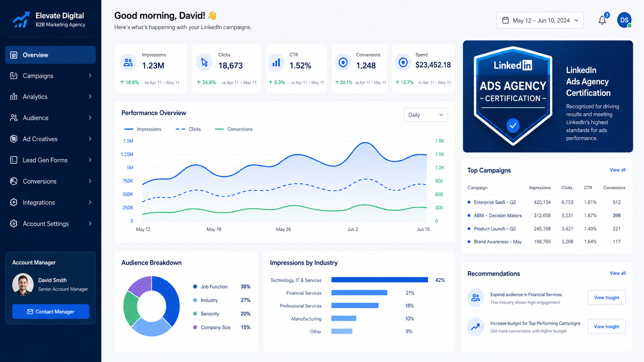
Task: Click the CTR column header in table
Action: (x=588, y=188)
